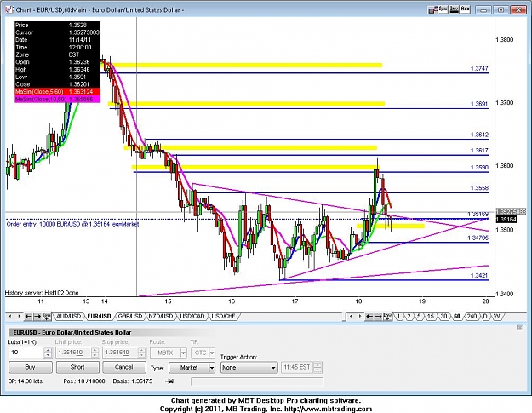The image size is (532, 413).
Task: Click the window link icon in title bar
Action: tap(432, 10)
